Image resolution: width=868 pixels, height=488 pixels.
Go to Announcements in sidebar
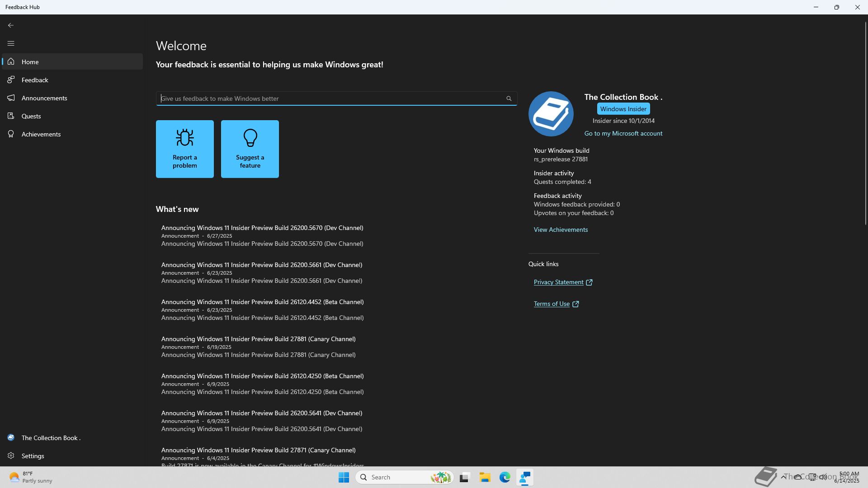point(44,98)
